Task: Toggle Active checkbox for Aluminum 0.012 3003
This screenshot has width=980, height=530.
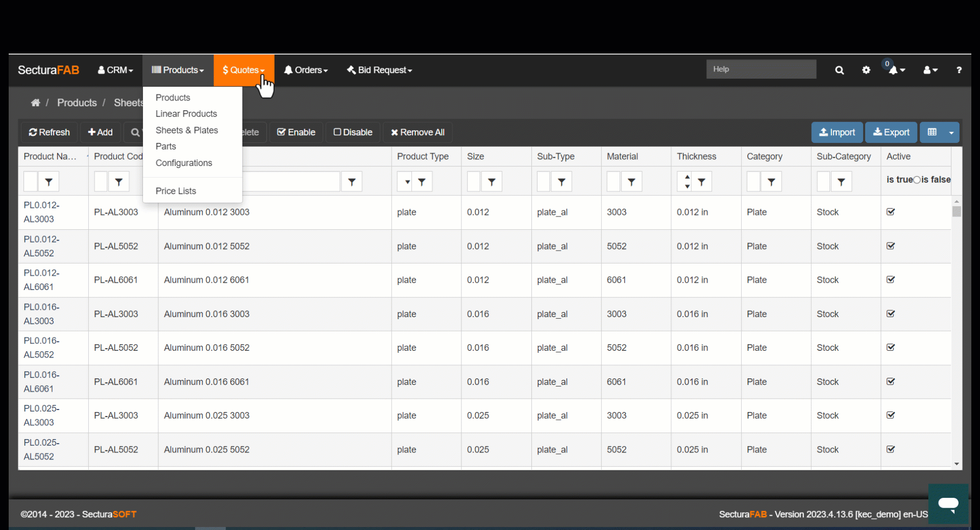Action: 891,212
